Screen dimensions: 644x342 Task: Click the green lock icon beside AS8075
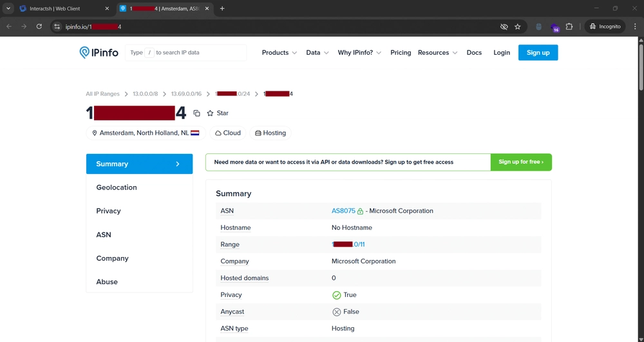[360, 211]
